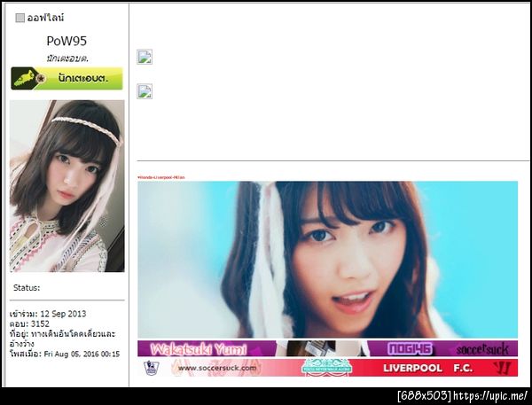The width and height of the screenshot is (532, 405).
Task: Click the first broken image icon
Action: (x=145, y=57)
